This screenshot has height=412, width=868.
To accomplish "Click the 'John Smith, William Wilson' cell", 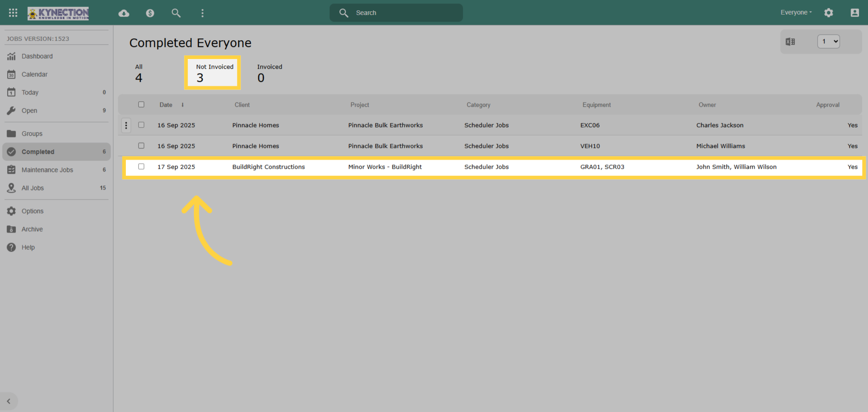I will (736, 167).
